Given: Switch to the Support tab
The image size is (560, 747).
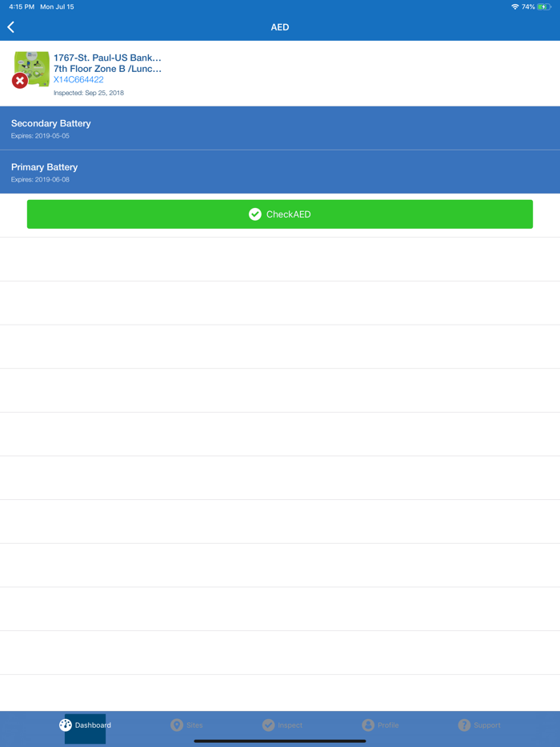Looking at the screenshot, I should (479, 725).
